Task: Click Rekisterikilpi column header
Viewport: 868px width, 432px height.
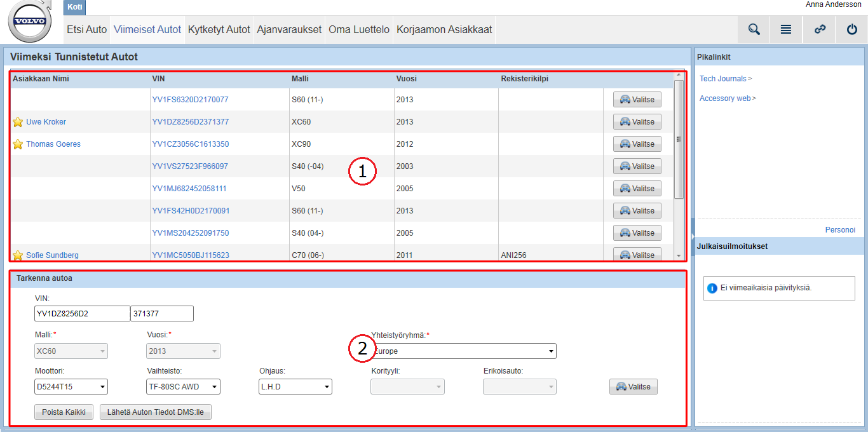Action: 524,79
